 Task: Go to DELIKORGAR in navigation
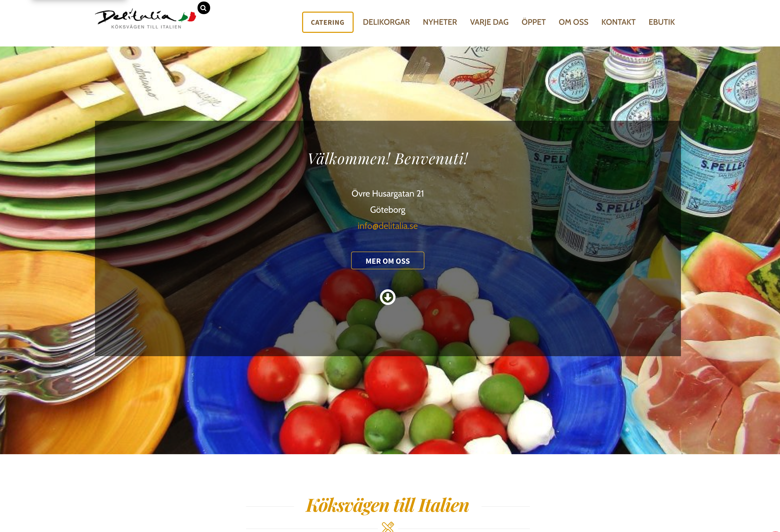(x=386, y=22)
